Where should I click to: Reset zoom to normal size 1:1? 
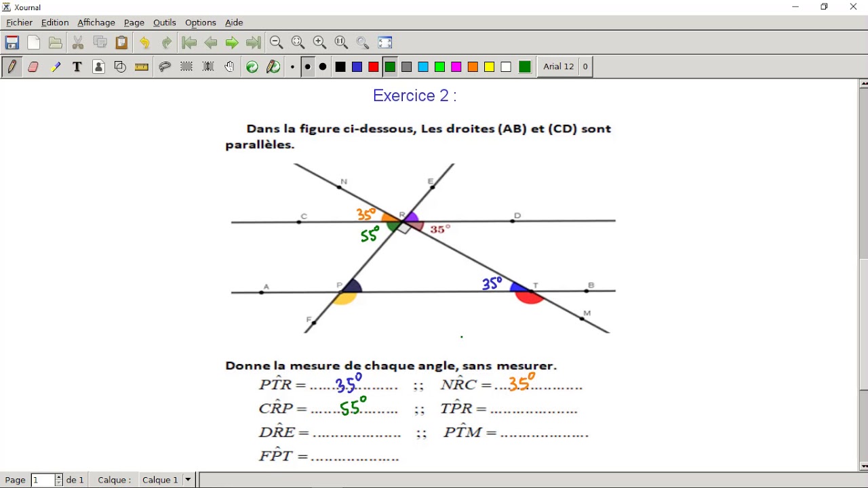[x=341, y=43]
